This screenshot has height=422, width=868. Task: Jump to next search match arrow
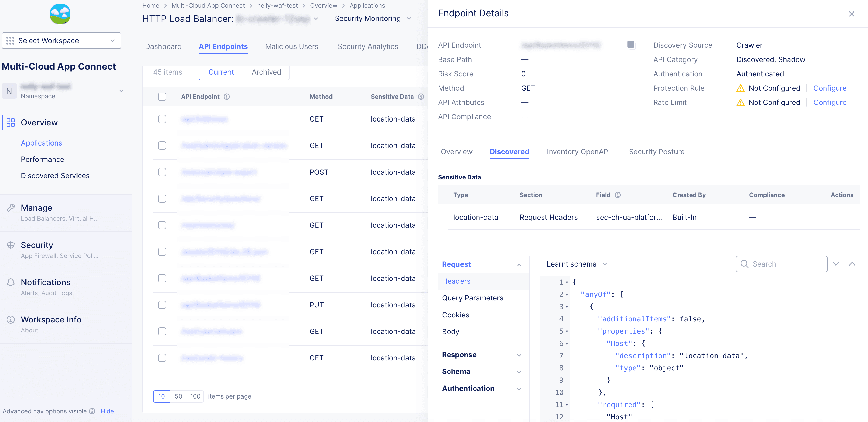836,264
